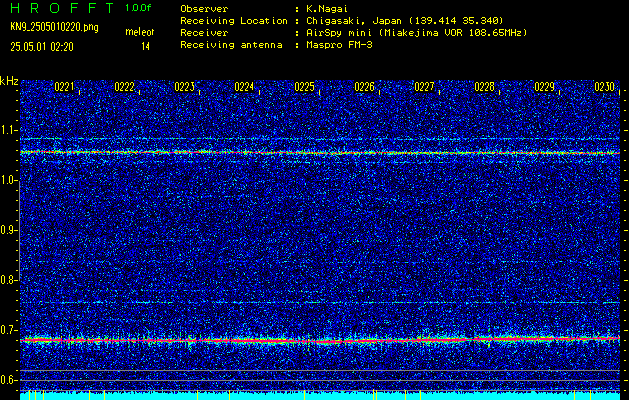This screenshot has height=400, width=629.
Task: Click the "0.8" frequency axis label
Action: click(8, 280)
